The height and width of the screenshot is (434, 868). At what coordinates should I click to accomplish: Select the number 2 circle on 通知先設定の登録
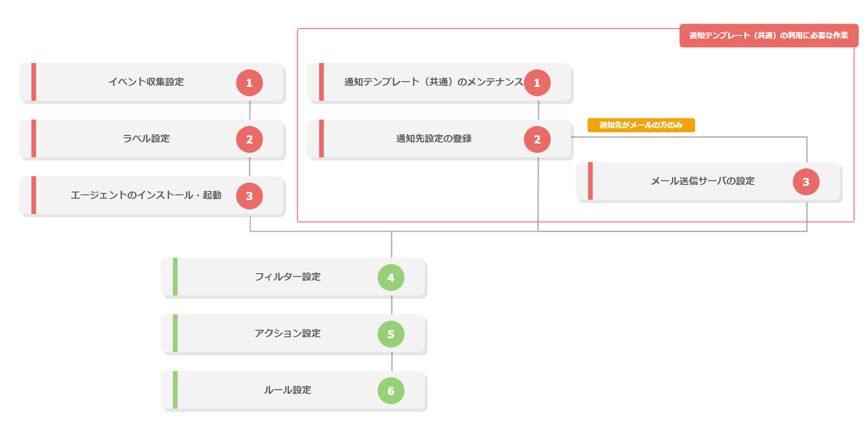[537, 139]
